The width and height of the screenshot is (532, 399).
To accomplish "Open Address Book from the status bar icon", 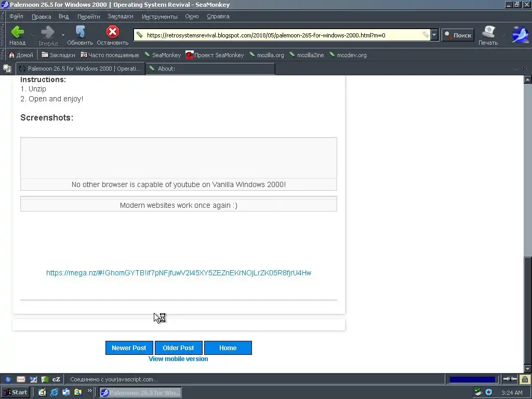I will point(45,379).
